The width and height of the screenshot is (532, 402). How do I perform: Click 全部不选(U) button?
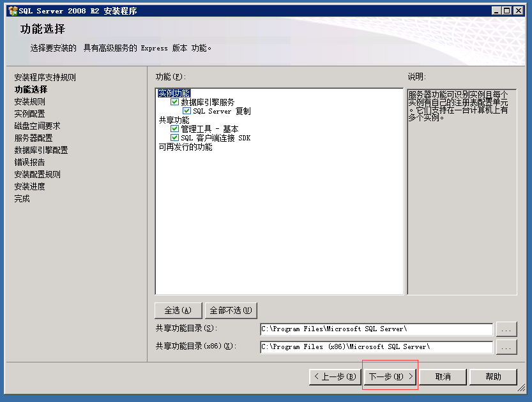click(231, 311)
